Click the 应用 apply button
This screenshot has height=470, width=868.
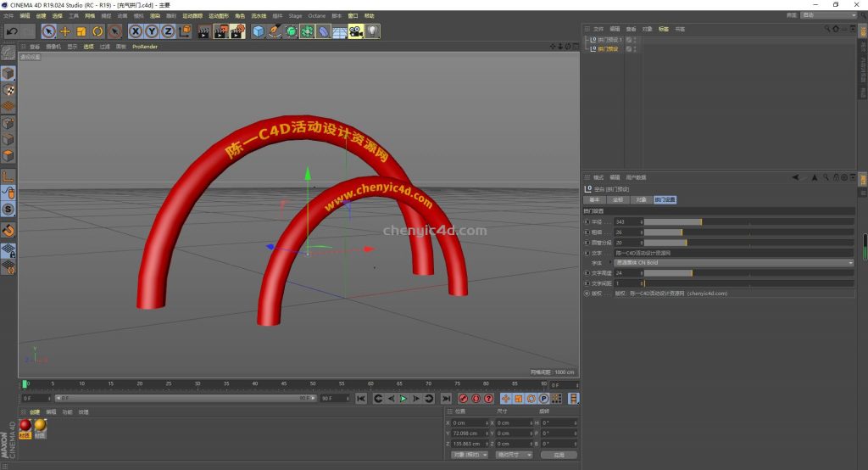(559, 455)
